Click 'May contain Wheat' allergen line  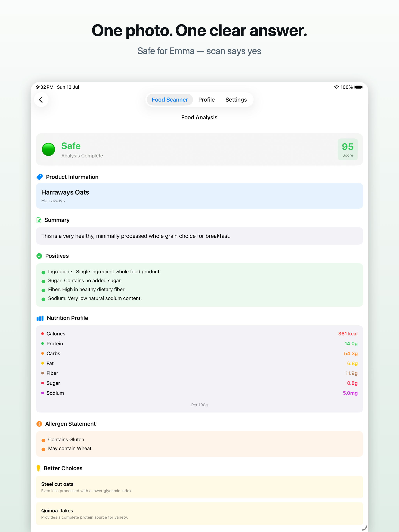(x=70, y=448)
